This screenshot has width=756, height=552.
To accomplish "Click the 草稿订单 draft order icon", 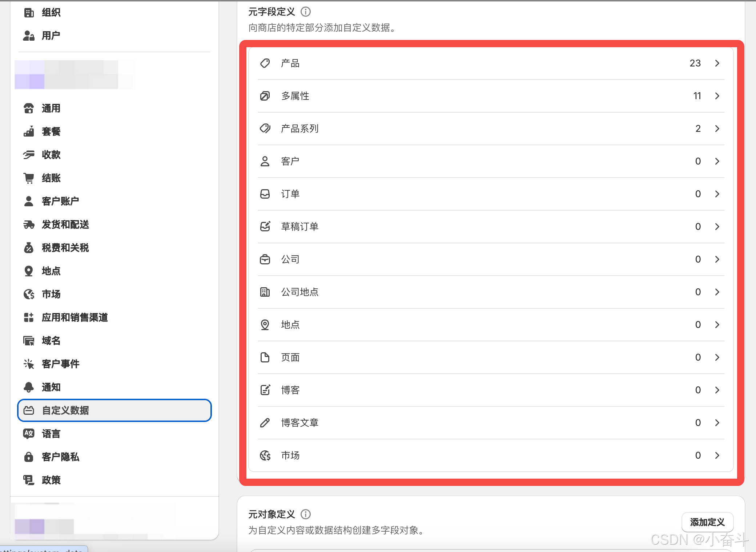I will (265, 227).
